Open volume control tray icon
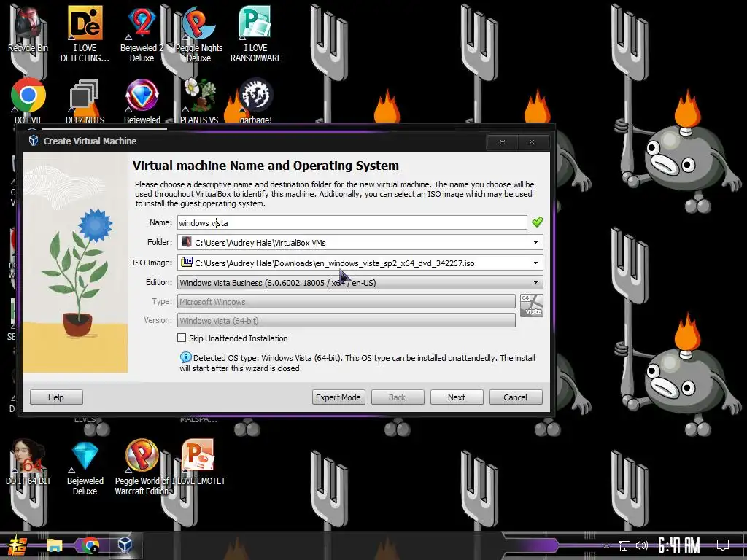This screenshot has width=747, height=560. 642,545
